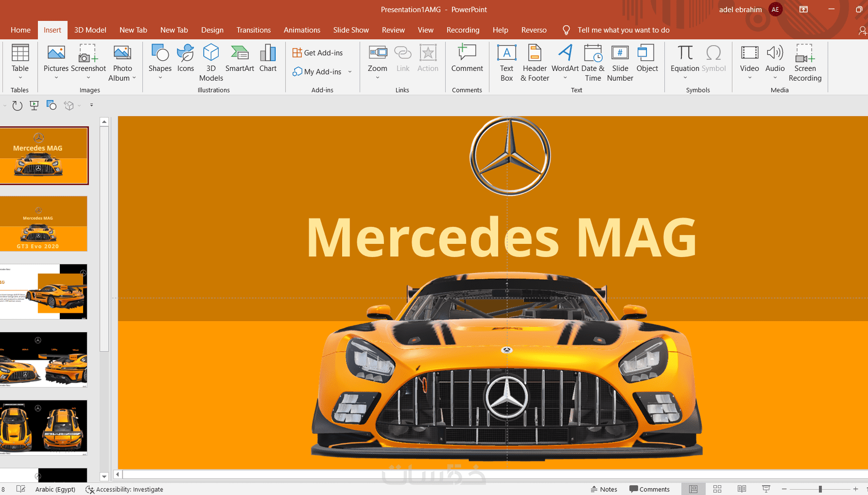Create a Photo Album

[123, 62]
